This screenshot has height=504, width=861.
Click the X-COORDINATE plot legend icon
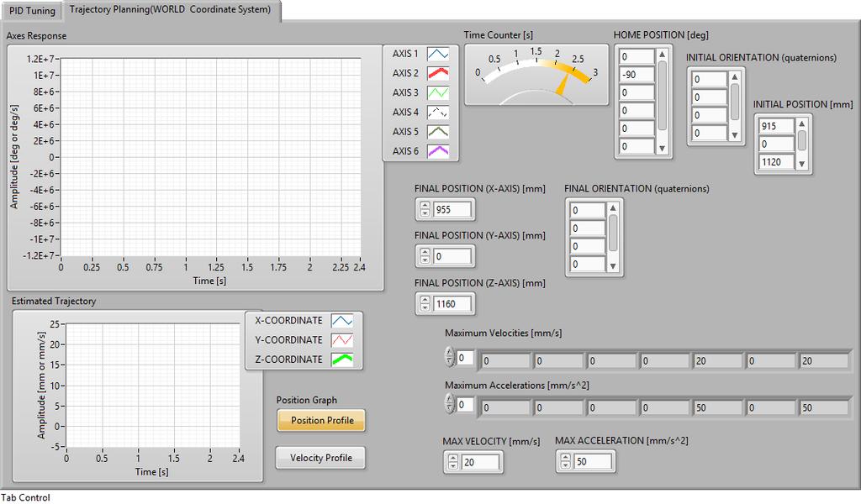pyautogui.click(x=341, y=321)
